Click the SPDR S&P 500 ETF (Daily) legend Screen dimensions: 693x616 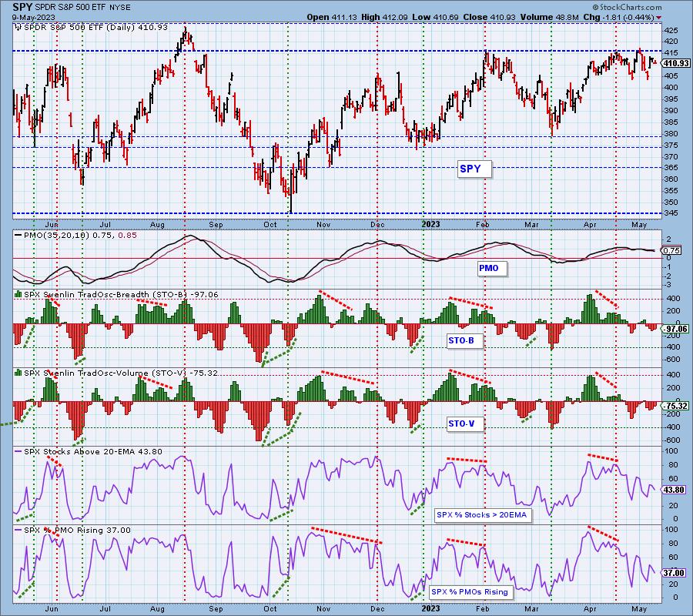pyautogui.click(x=96, y=28)
